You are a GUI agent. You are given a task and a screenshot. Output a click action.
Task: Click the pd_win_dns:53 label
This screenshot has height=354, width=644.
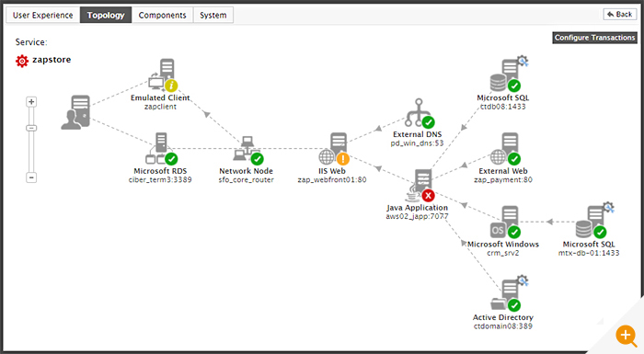click(x=418, y=143)
